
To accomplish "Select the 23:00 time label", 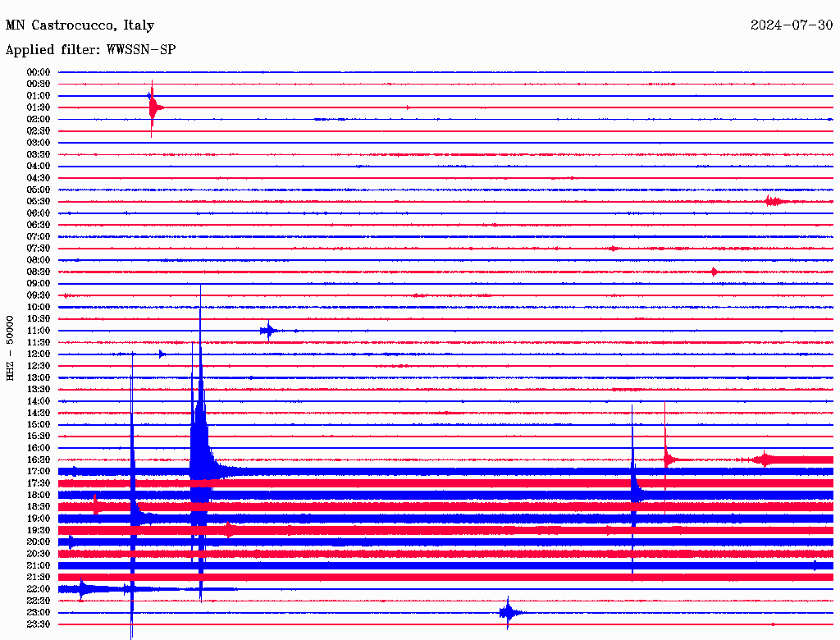I will click(x=38, y=613).
